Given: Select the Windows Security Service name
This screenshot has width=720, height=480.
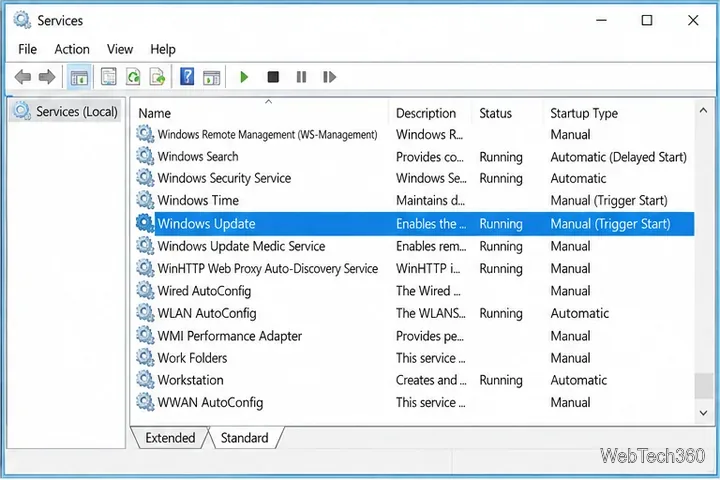Looking at the screenshot, I should click(224, 178).
